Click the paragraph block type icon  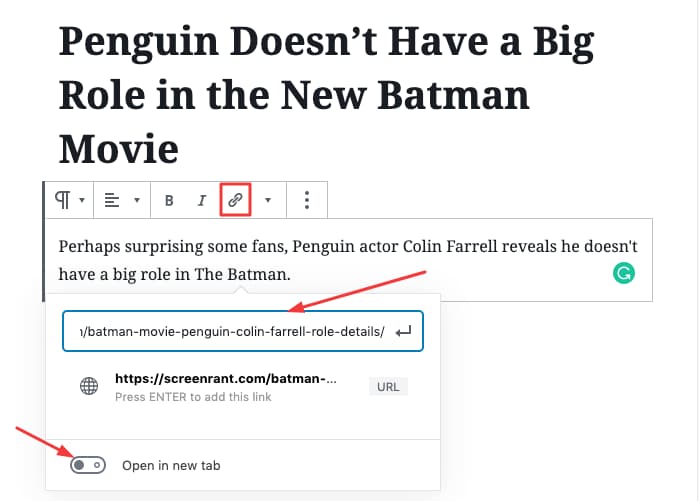tap(62, 200)
